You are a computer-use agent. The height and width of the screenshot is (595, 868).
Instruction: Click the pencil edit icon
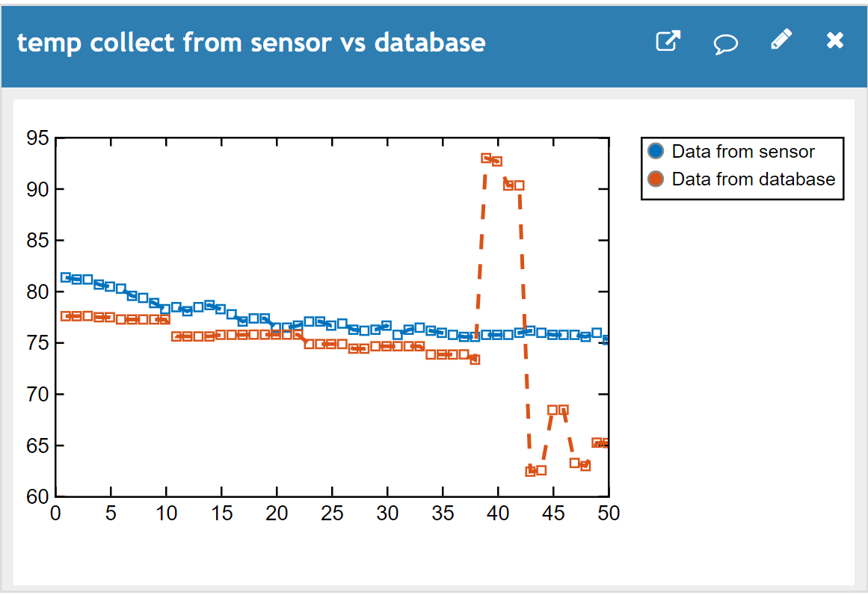coord(781,40)
